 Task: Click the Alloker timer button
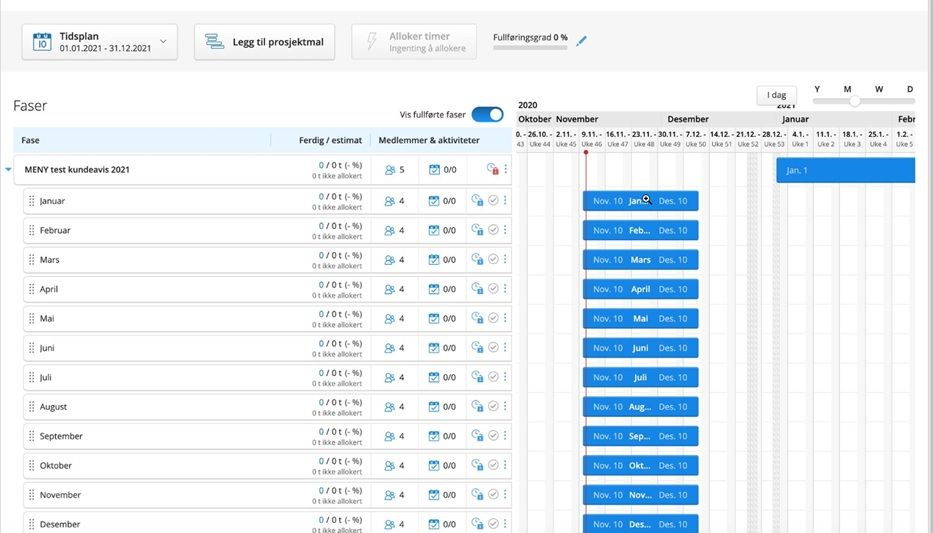click(414, 42)
